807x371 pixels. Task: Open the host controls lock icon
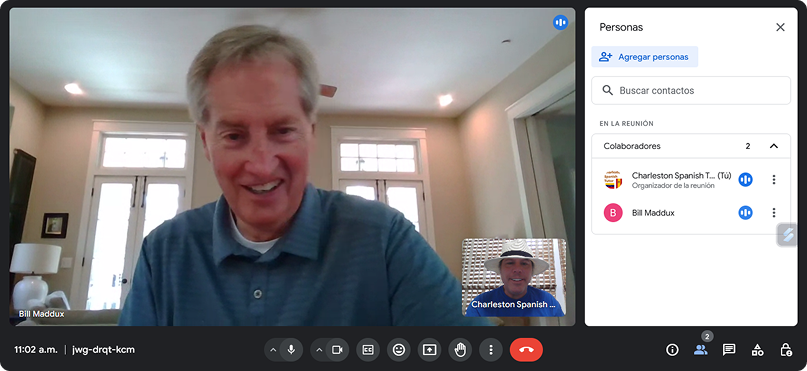point(786,350)
